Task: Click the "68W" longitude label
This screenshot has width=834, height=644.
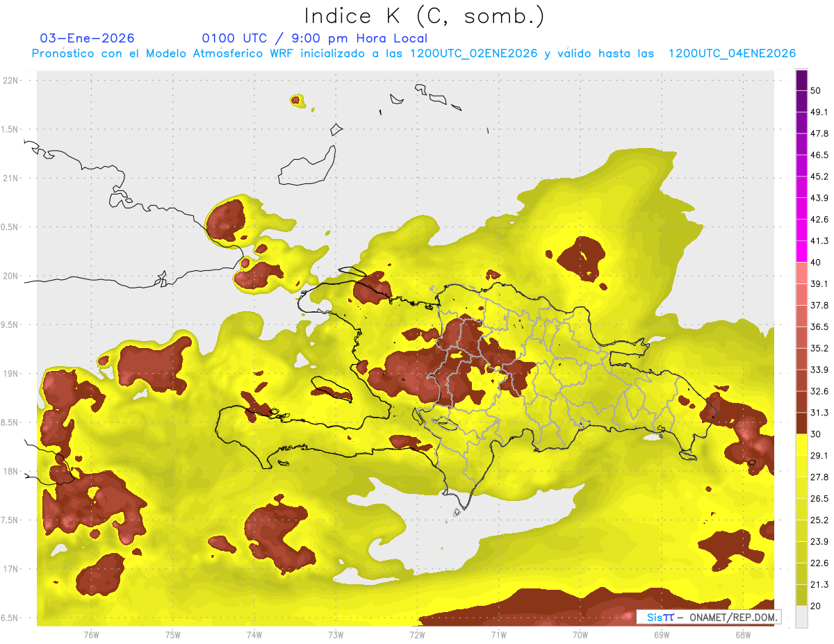Action: (743, 635)
